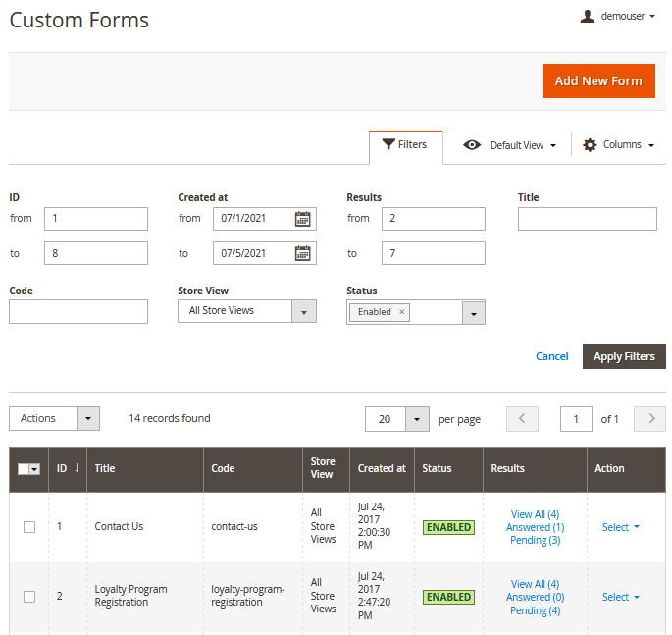Viewport: 672px width, 635px height.
Task: Open the 'Created at' to-date calendar picker
Action: [x=303, y=254]
